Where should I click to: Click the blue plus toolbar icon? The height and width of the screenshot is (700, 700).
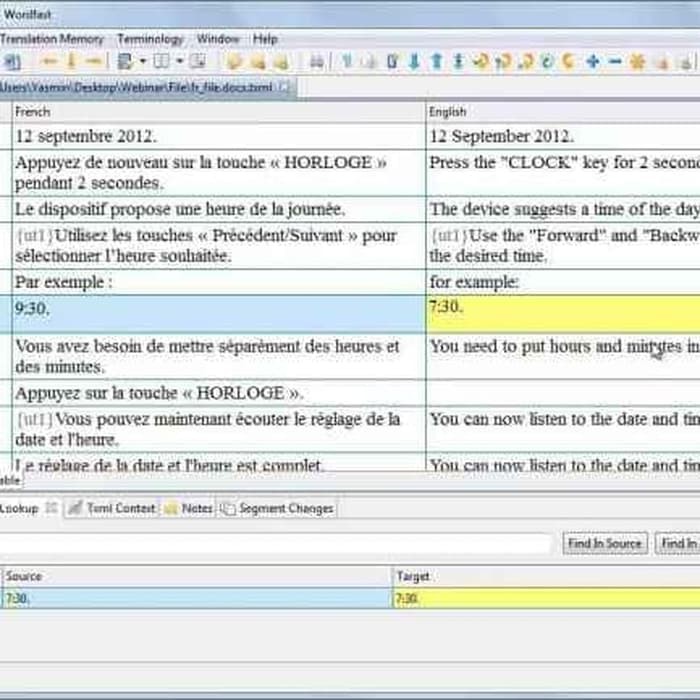[592, 62]
